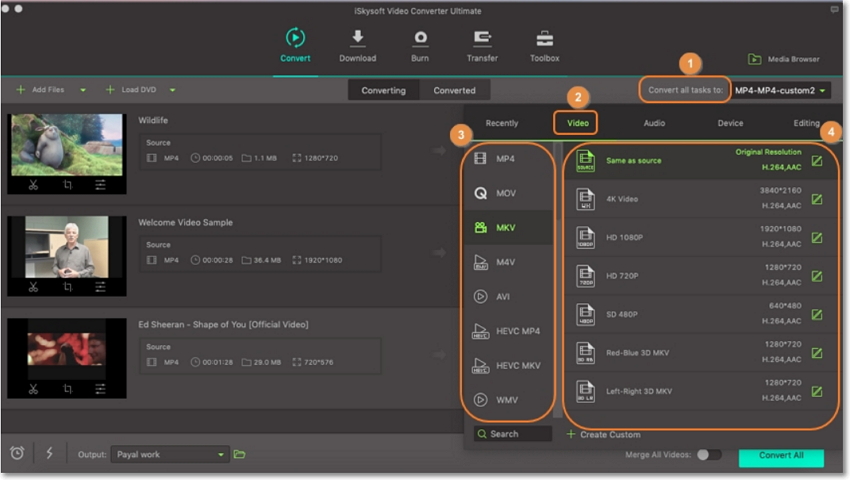Click the Convert All button

(x=781, y=456)
